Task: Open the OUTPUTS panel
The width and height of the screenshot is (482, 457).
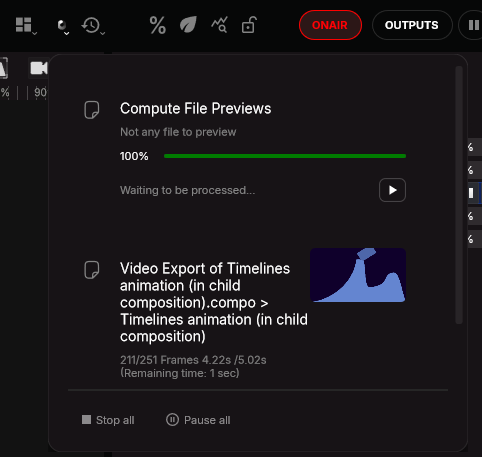Action: [x=412, y=25]
